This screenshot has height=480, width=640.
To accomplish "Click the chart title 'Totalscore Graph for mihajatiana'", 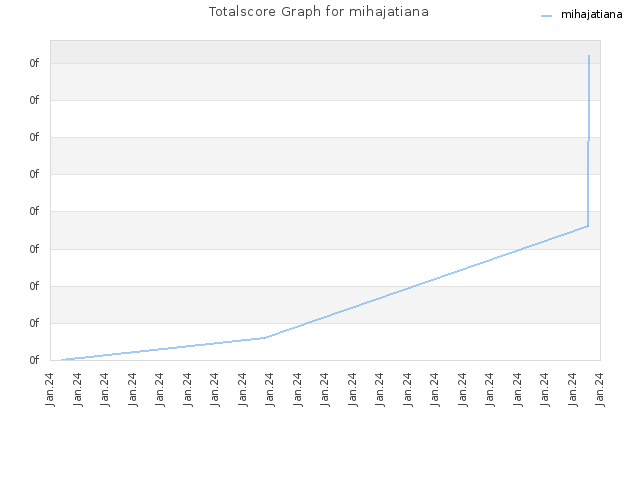I will (319, 12).
